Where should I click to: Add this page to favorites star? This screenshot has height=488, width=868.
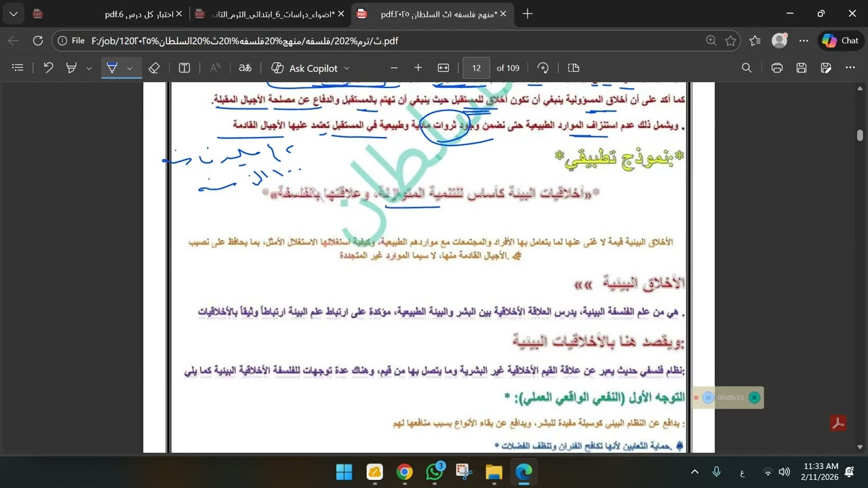point(730,41)
